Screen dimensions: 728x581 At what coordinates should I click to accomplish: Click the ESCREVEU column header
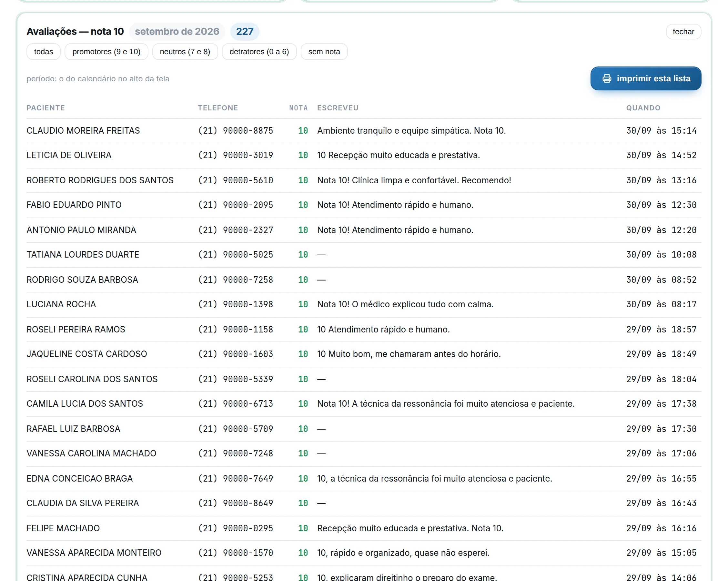point(338,108)
